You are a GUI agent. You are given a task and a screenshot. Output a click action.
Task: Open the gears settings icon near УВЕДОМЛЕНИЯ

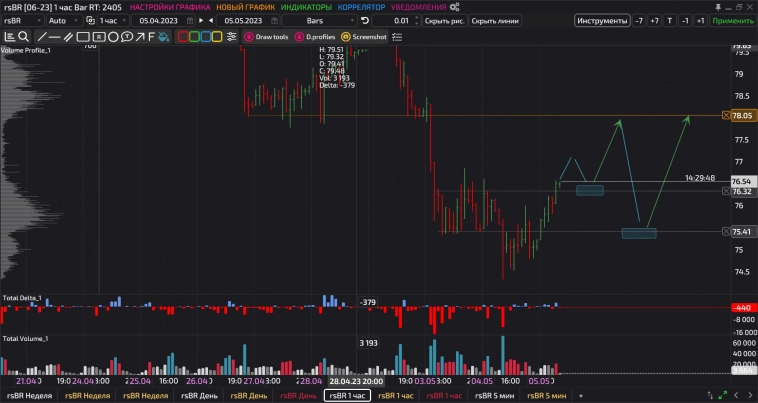point(454,7)
